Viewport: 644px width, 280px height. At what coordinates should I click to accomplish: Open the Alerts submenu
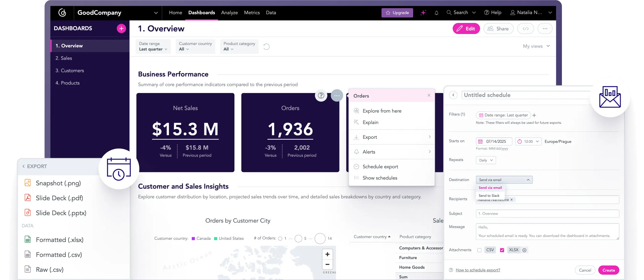coord(392,152)
